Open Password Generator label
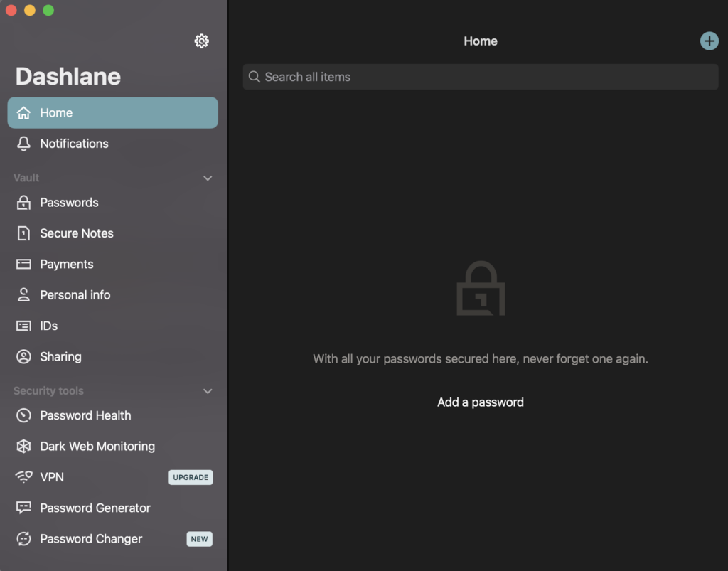This screenshot has height=571, width=728. point(95,508)
